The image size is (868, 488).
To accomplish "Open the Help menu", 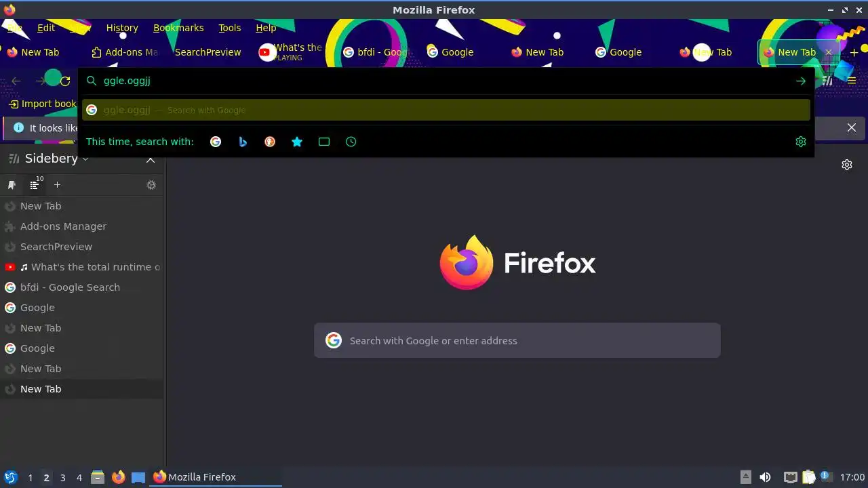I will [x=266, y=28].
